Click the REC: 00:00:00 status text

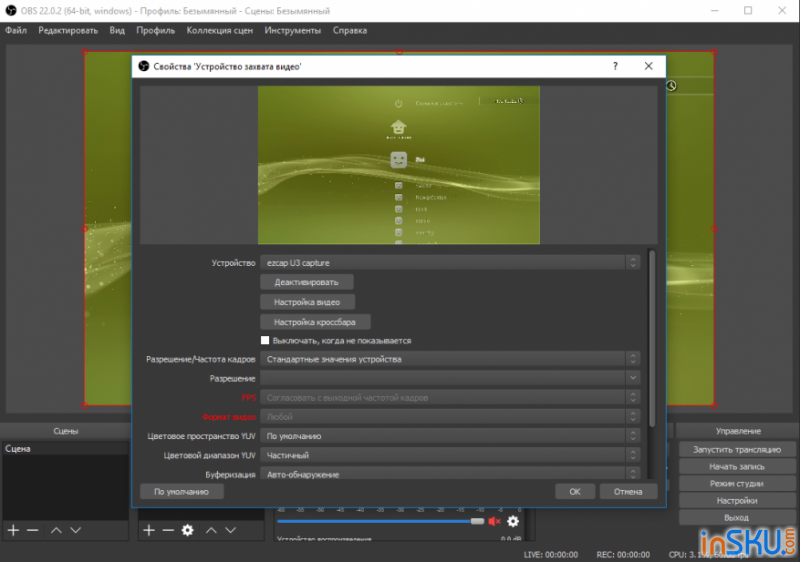(623, 554)
